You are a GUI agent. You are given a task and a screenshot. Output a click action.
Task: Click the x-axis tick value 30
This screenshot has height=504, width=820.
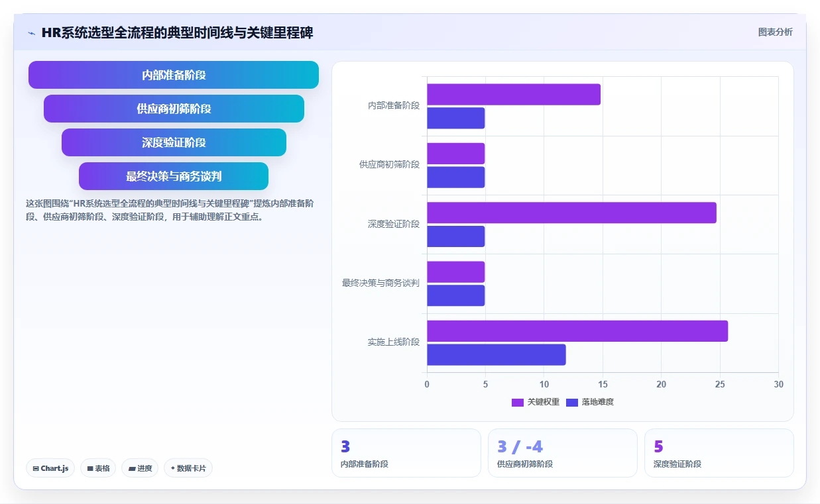click(x=778, y=385)
